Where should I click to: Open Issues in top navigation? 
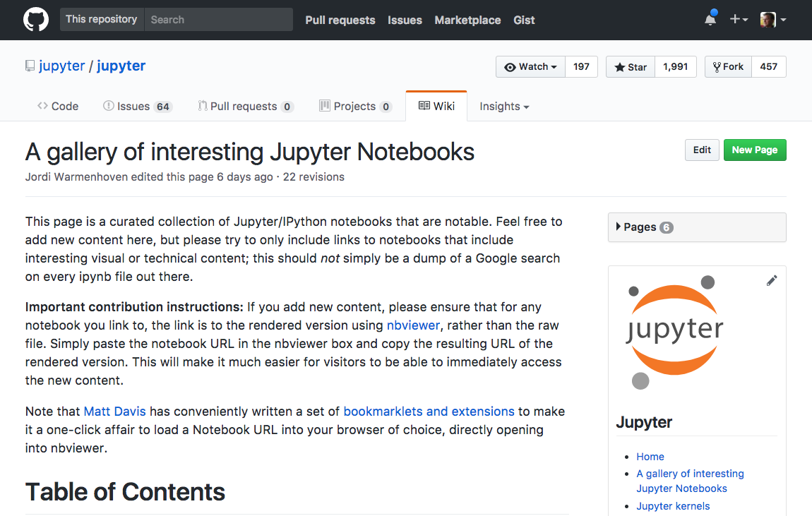pos(405,20)
